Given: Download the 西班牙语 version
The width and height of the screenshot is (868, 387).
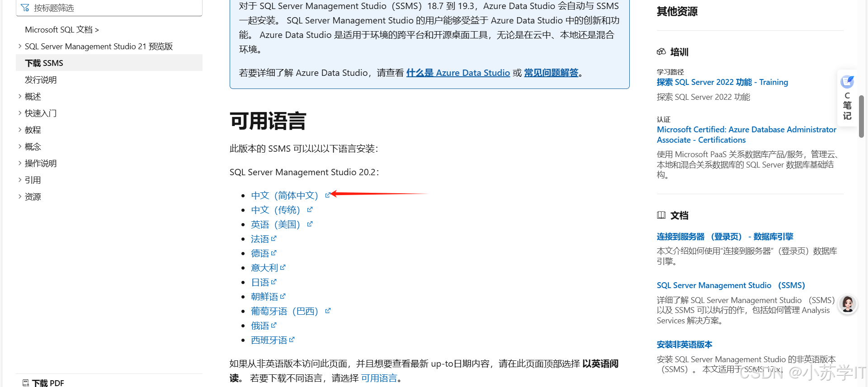Looking at the screenshot, I should (269, 340).
